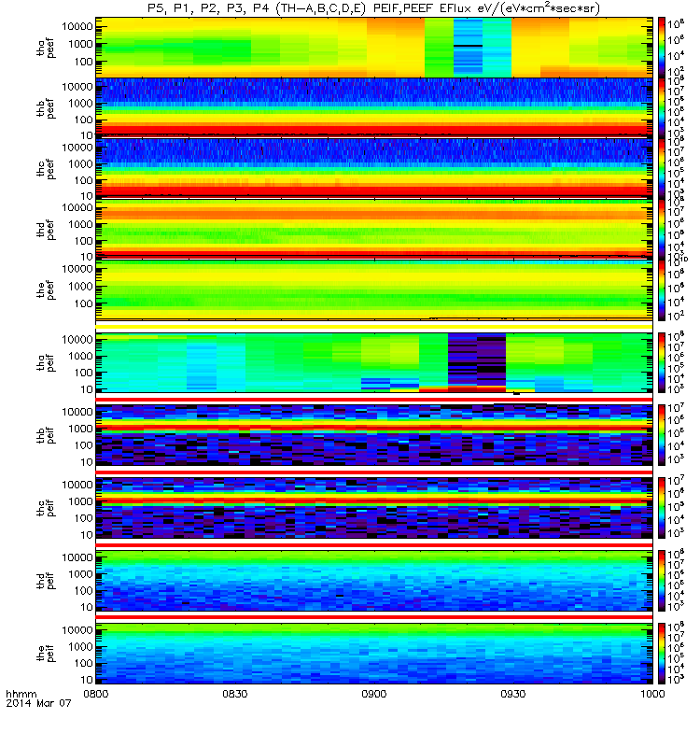Image resolution: width=700 pixels, height=747 pixels.
Task: Click inside the thb peef spectrogram panel
Action: pyautogui.click(x=374, y=107)
